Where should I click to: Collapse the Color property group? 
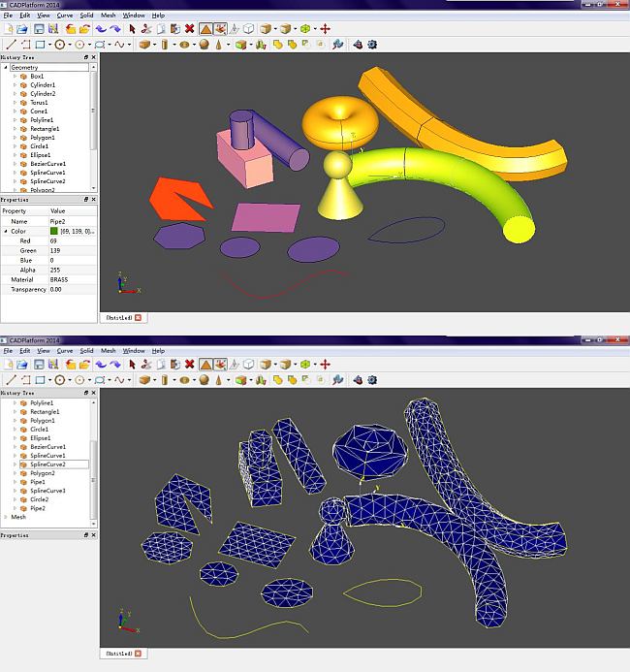click(x=6, y=231)
